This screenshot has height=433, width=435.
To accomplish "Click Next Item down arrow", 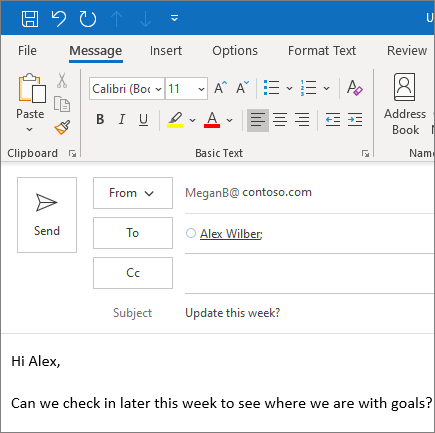I will (x=145, y=19).
